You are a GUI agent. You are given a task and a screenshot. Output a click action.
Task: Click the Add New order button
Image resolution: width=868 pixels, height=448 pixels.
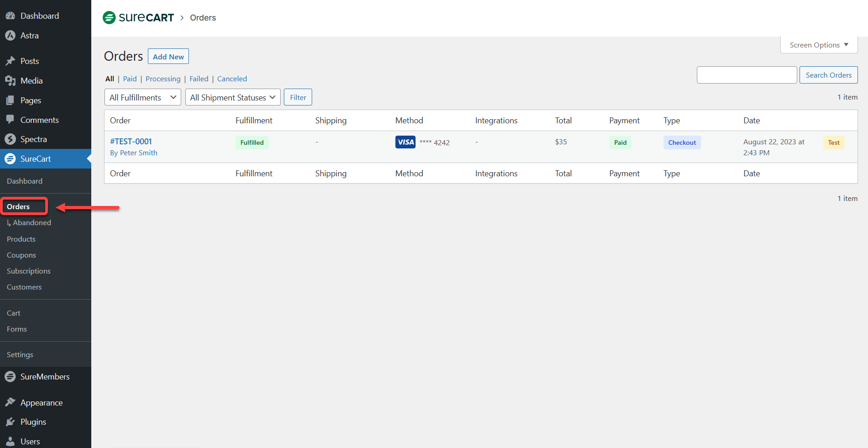(168, 57)
